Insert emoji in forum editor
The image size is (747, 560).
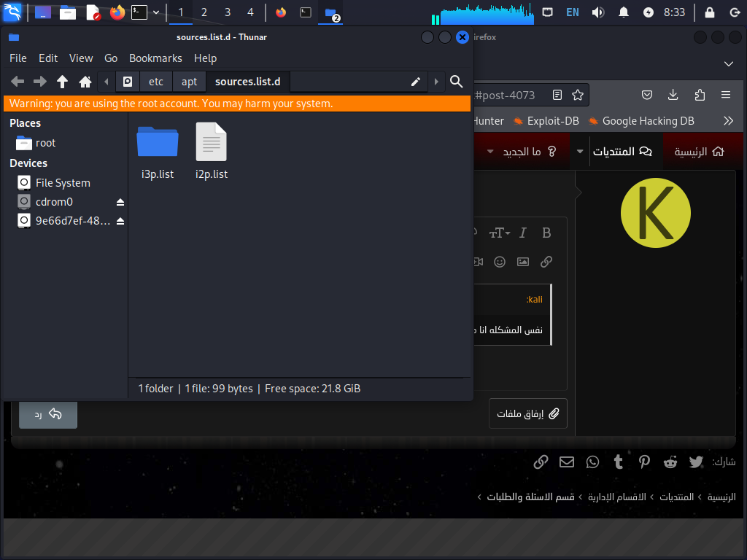[499, 262]
